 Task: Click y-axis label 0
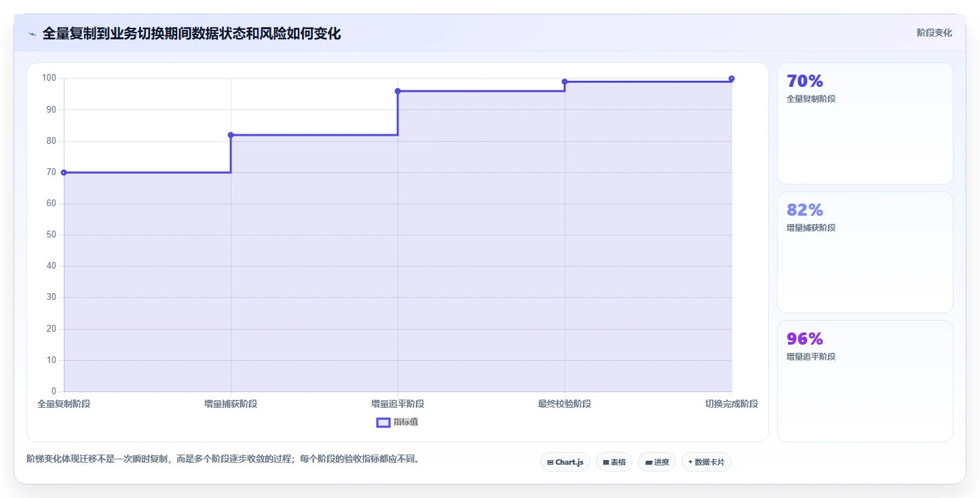pos(54,391)
